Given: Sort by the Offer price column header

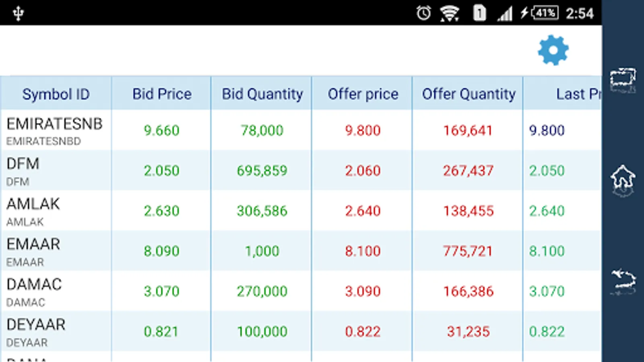Looking at the screenshot, I should (x=363, y=94).
